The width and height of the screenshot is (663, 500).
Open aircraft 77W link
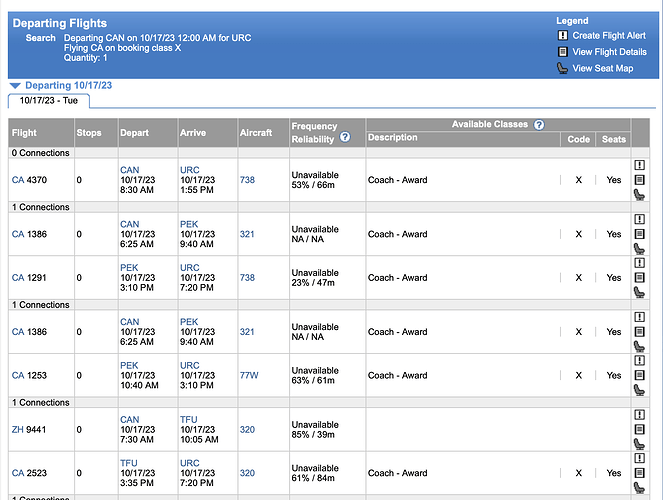point(249,375)
